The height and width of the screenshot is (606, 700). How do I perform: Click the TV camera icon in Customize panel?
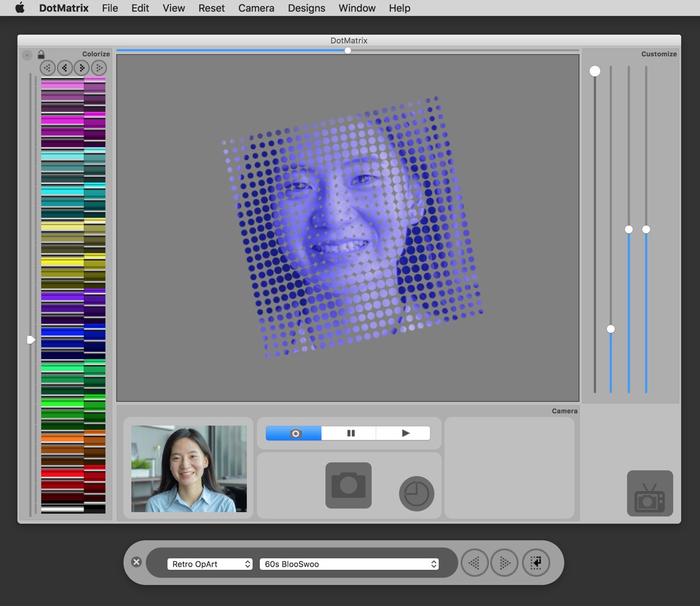coord(650,493)
